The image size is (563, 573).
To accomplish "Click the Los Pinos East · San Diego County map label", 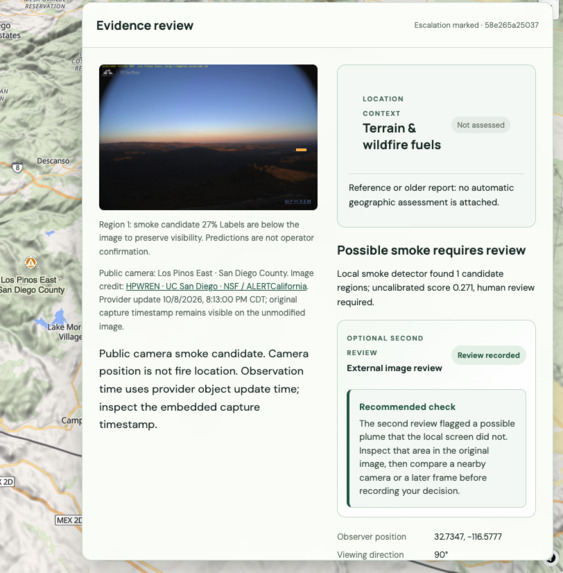I will [32, 285].
